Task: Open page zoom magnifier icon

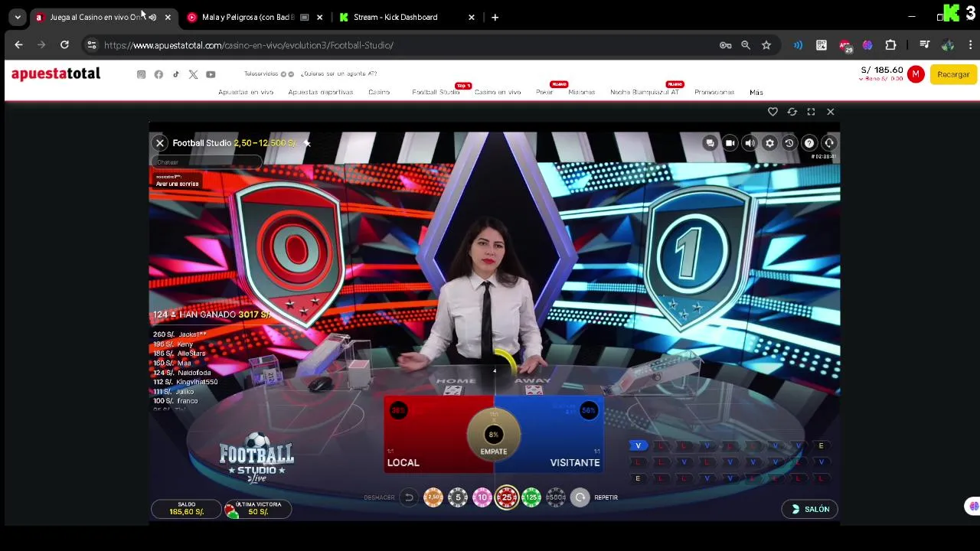Action: [746, 45]
